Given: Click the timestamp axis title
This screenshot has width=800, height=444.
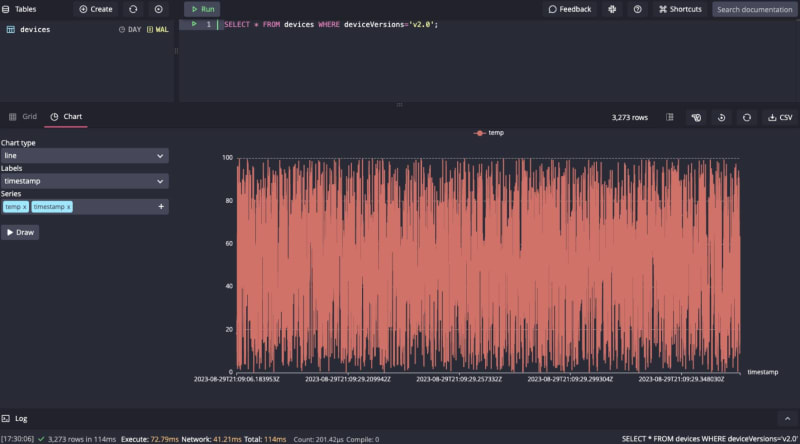Looking at the screenshot, I should [763, 372].
